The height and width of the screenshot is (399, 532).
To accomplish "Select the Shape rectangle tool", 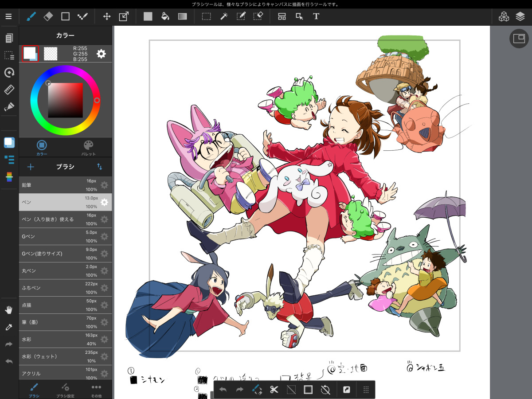I will 65,17.
